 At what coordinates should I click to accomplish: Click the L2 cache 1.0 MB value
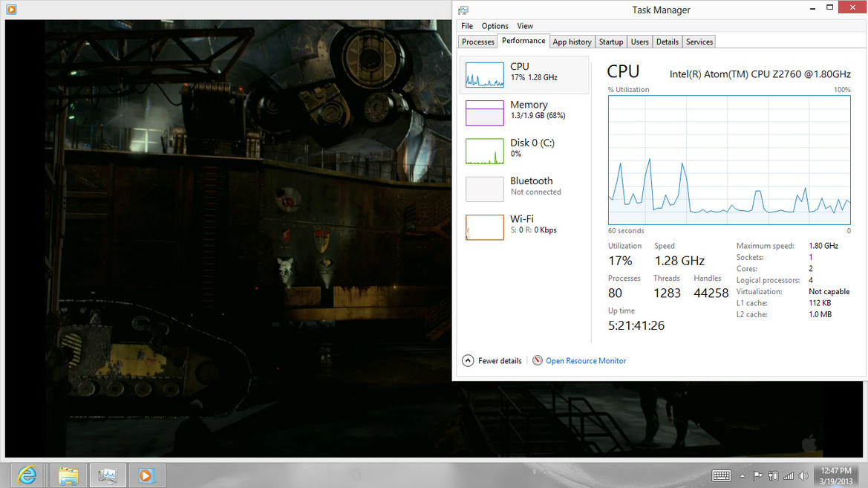click(820, 314)
